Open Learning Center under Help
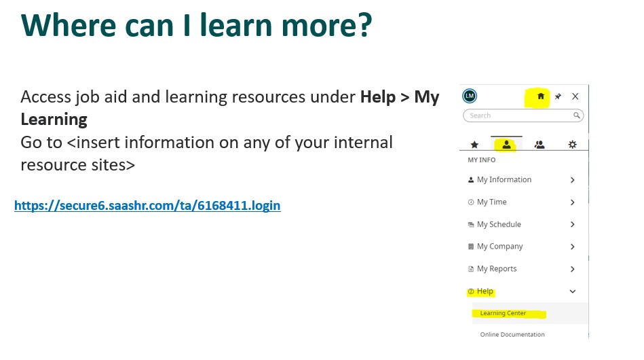644x360 pixels. click(503, 313)
